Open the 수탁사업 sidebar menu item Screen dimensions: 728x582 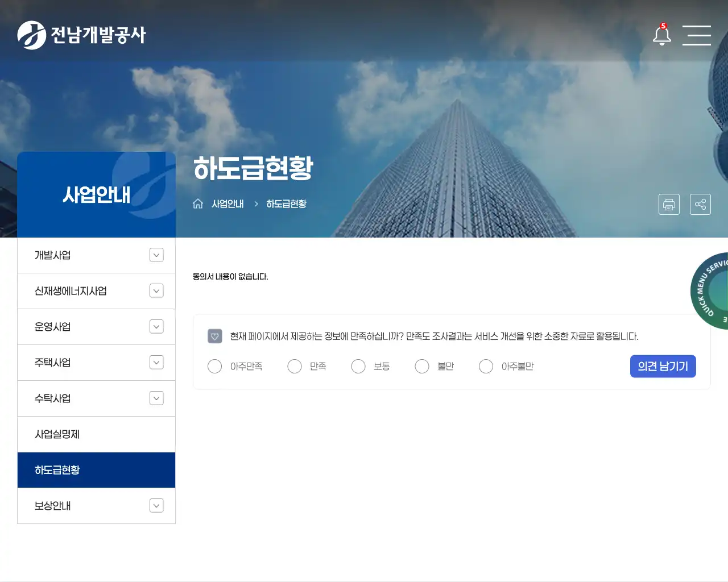tap(96, 398)
